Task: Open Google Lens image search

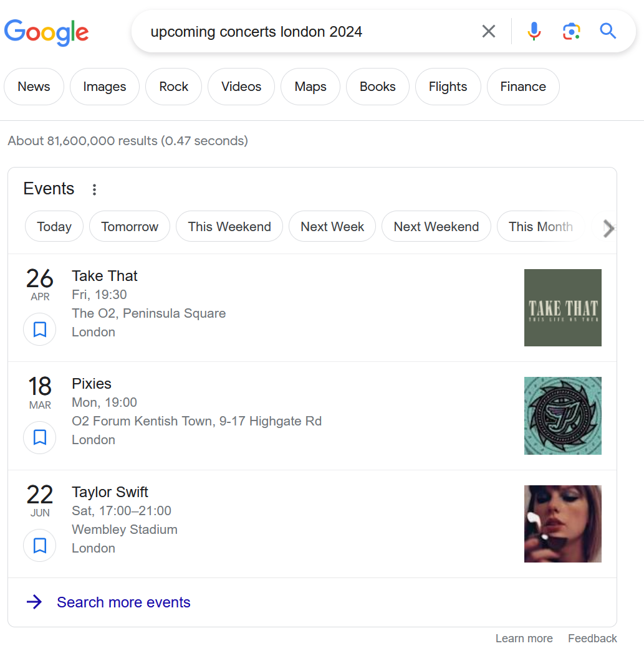Action: coord(571,31)
